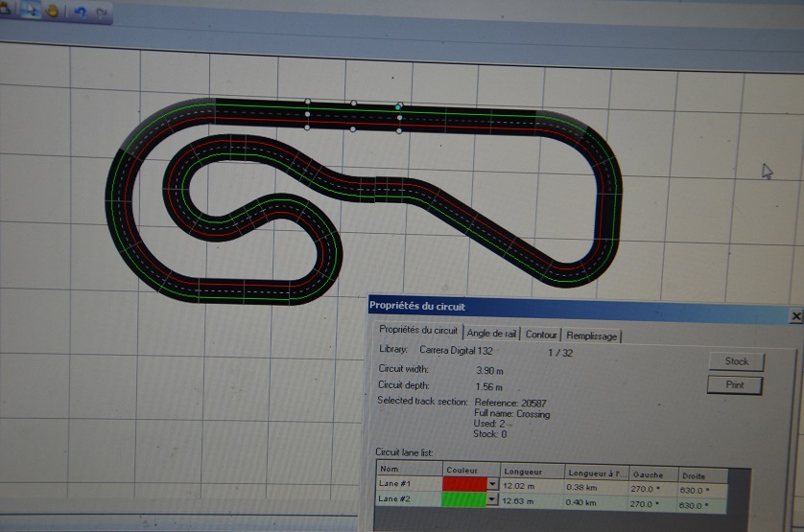Screen dimensions: 804x532
Task: Click the Longueur à l'... column header
Action: tap(597, 474)
